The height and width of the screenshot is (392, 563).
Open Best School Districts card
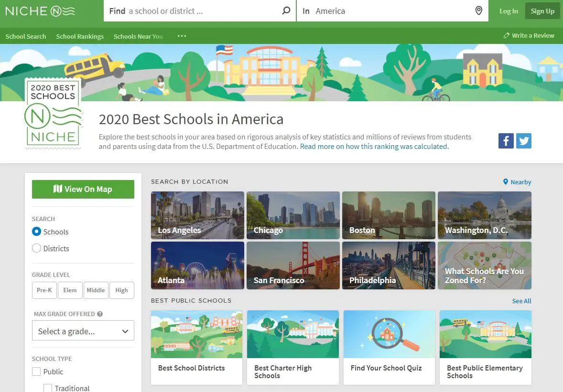coord(197,348)
